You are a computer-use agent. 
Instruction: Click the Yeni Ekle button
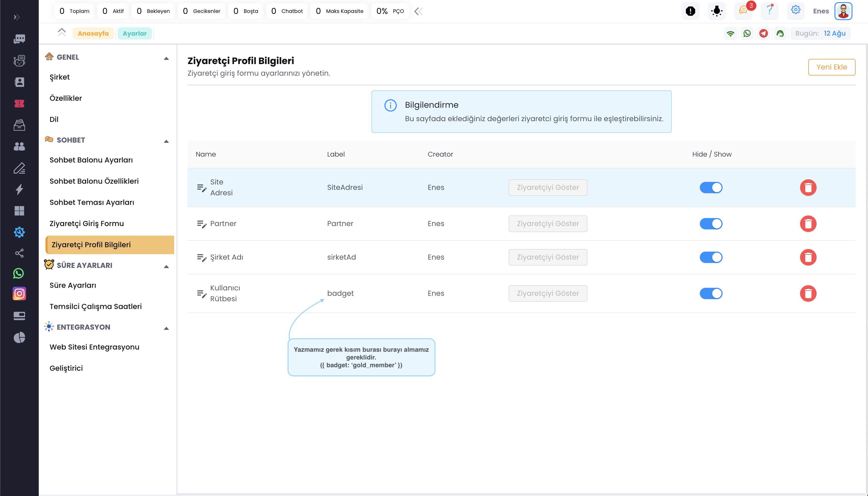(831, 67)
